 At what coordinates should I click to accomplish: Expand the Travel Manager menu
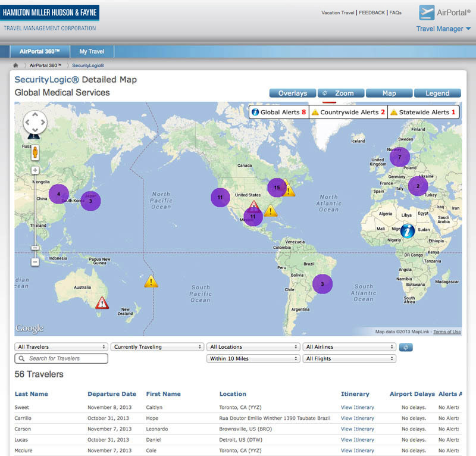(443, 29)
